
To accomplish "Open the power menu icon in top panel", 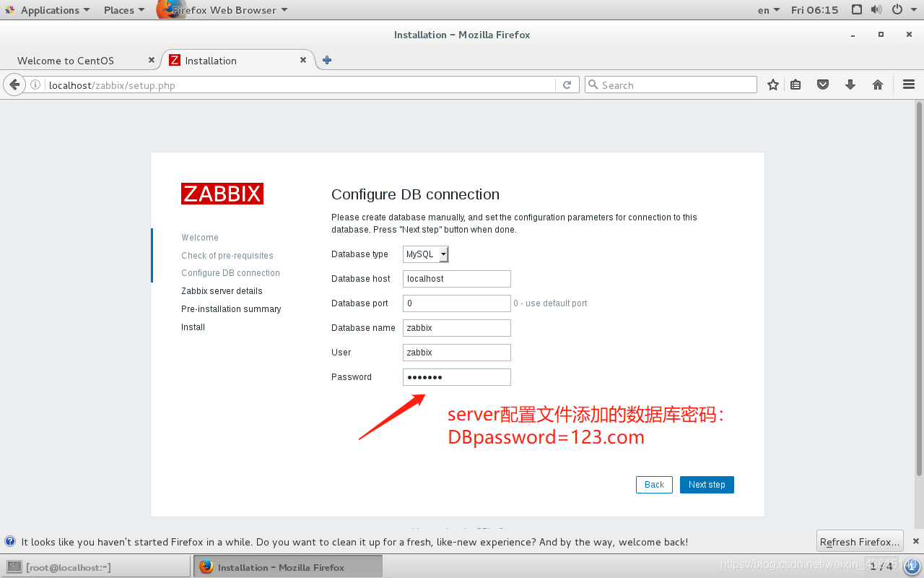I will pyautogui.click(x=897, y=10).
